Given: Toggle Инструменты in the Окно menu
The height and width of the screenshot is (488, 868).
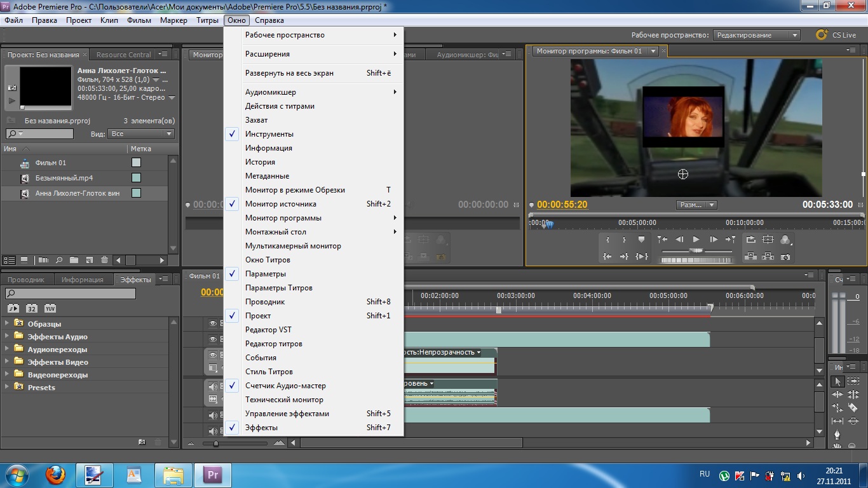Looking at the screenshot, I should tap(314, 134).
